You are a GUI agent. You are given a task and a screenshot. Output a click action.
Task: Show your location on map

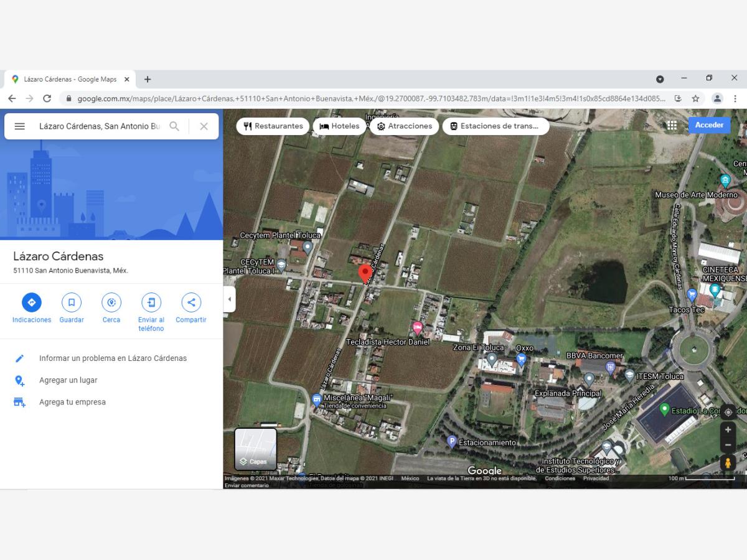click(728, 412)
